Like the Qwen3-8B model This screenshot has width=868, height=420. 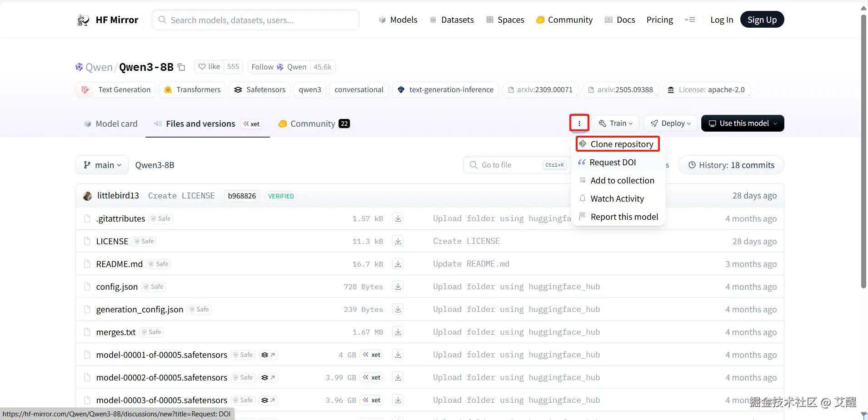209,67
